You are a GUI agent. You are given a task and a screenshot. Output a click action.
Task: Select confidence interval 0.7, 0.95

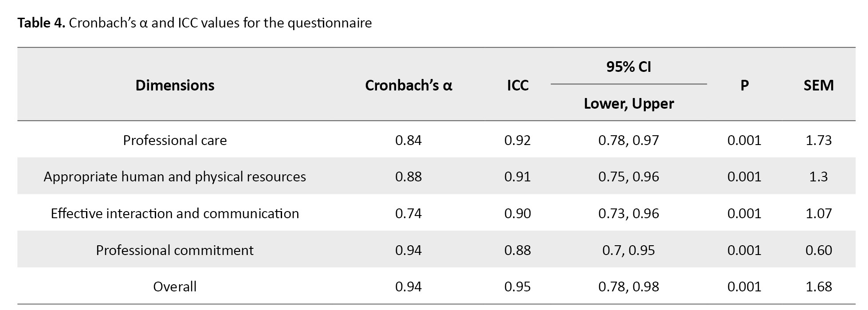click(628, 250)
